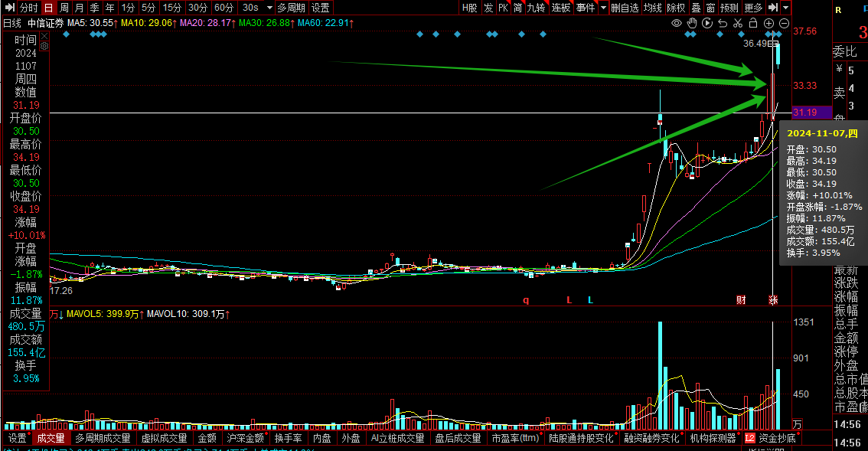Click the red q marker on chart
868x451 pixels.
tap(526, 299)
